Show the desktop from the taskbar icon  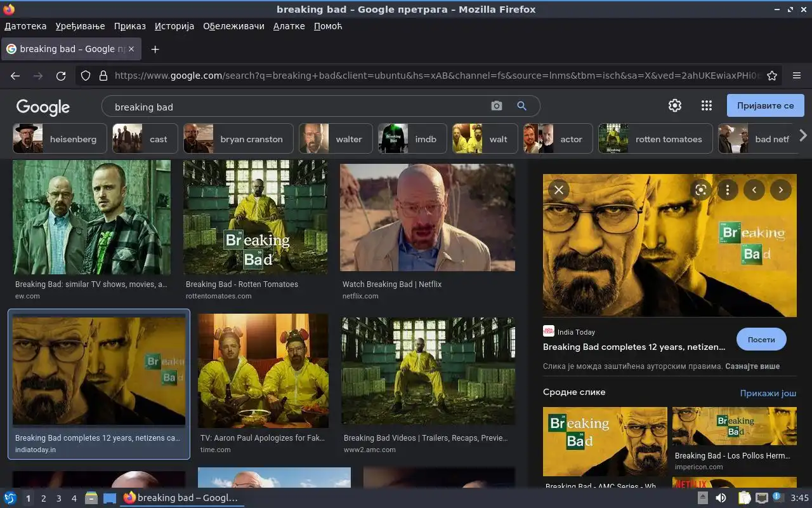coord(110,498)
